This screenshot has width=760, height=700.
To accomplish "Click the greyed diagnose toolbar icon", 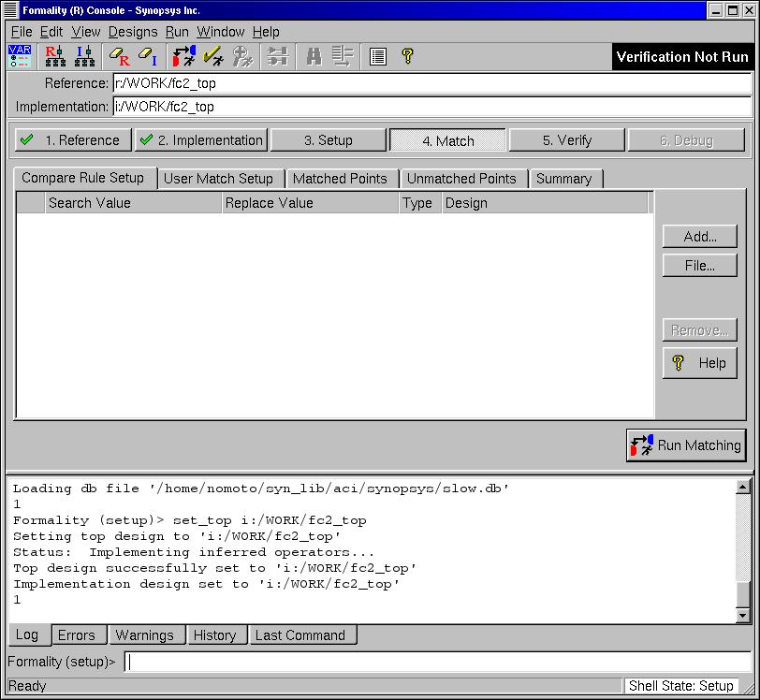I will click(242, 56).
